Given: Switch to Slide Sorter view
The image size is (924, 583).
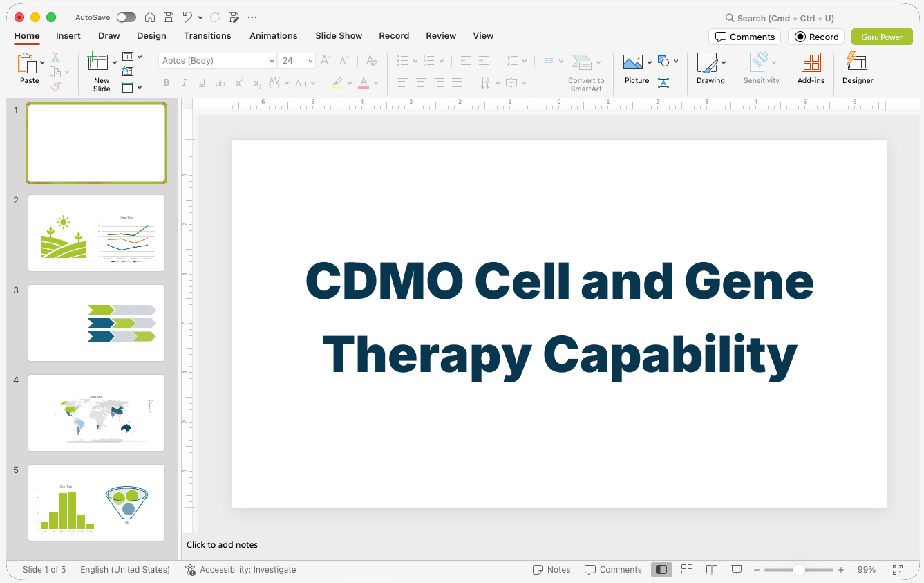Looking at the screenshot, I should 687,570.
